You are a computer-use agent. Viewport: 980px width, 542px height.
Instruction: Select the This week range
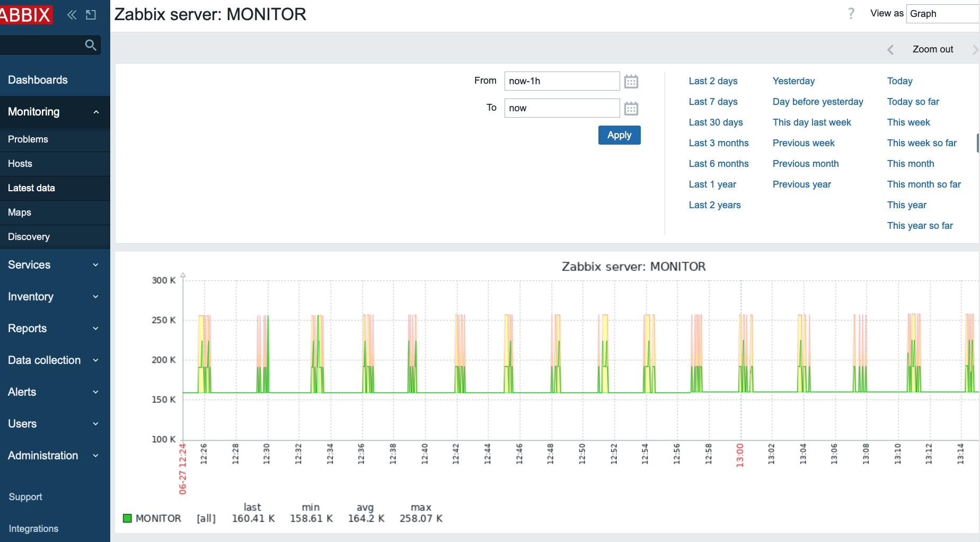click(908, 122)
